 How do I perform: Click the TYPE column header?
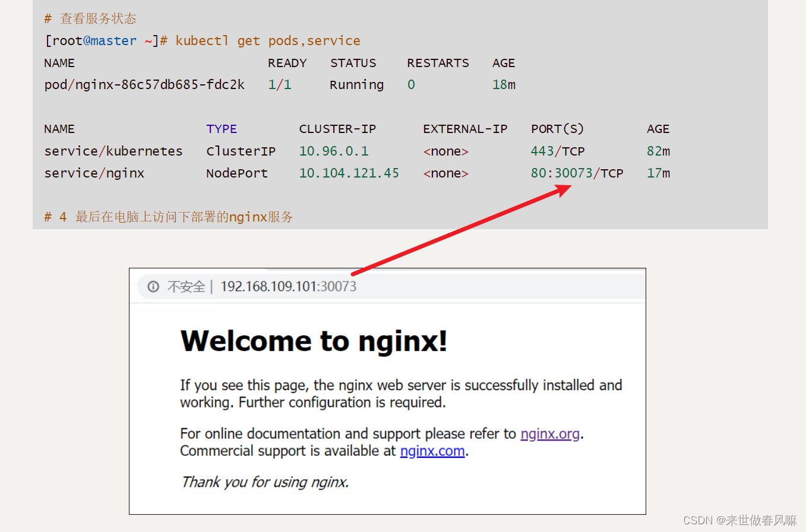(222, 129)
